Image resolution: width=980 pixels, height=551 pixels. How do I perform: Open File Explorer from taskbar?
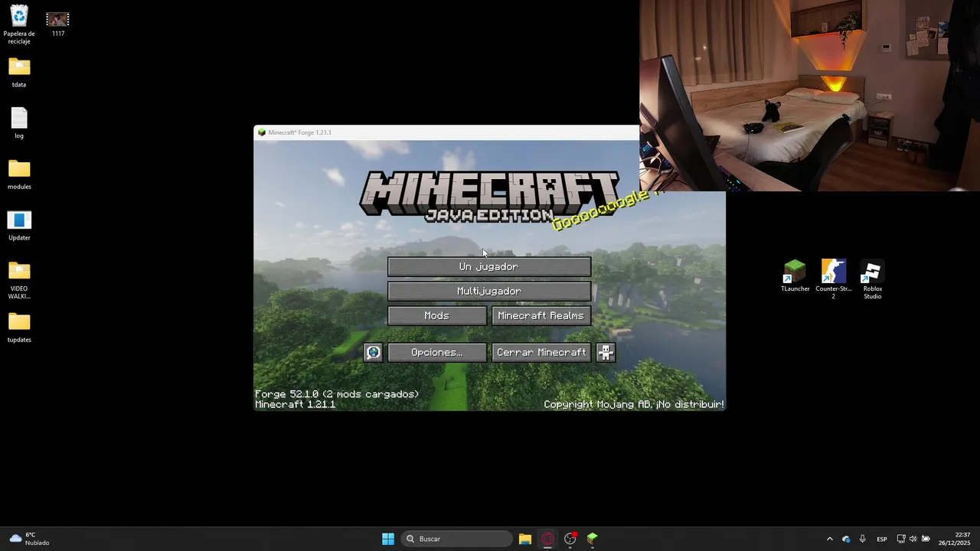pyautogui.click(x=525, y=539)
